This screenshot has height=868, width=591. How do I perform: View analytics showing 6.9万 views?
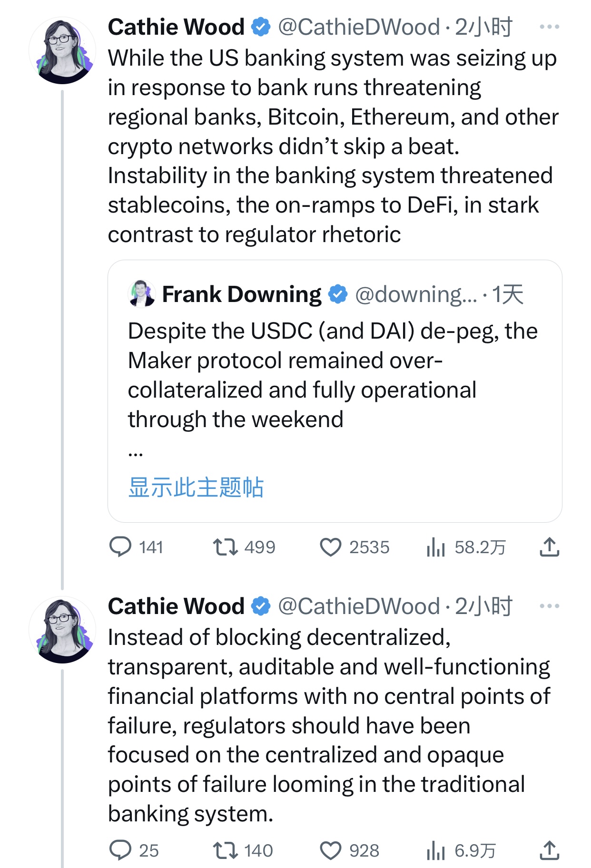[x=436, y=850]
